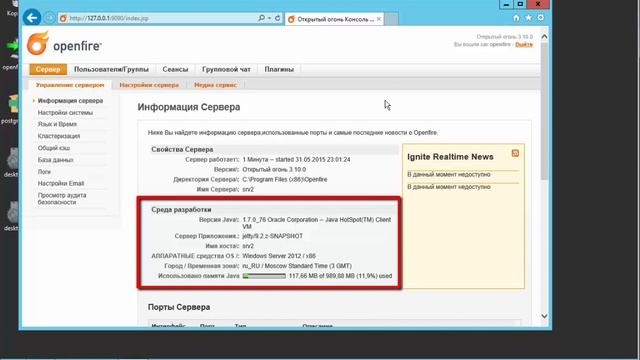
Task: Minimize the browser window
Action: click(x=506, y=4)
